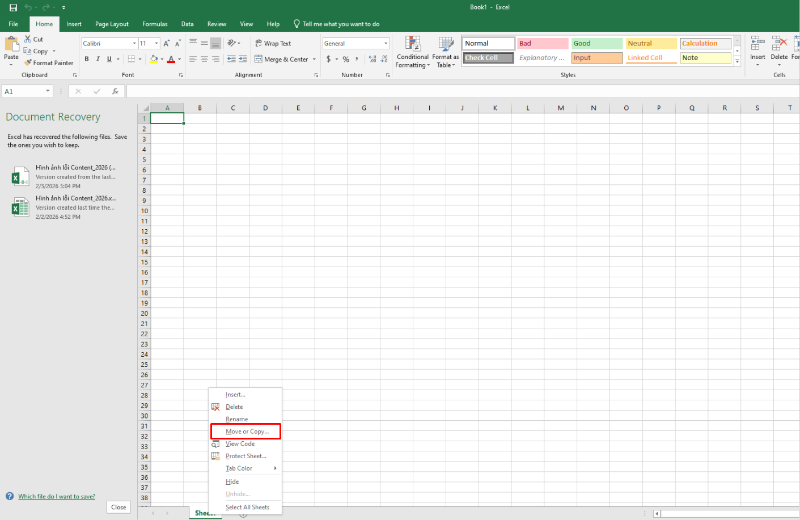Image resolution: width=800 pixels, height=520 pixels.
Task: Click the Middle Align icon
Action: [x=204, y=43]
